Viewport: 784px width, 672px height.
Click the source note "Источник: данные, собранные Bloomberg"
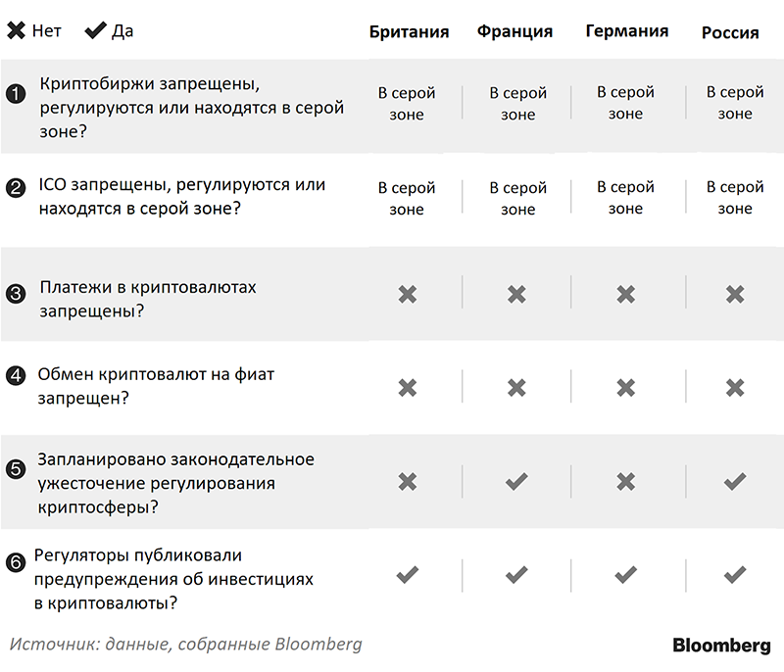pyautogui.click(x=186, y=645)
